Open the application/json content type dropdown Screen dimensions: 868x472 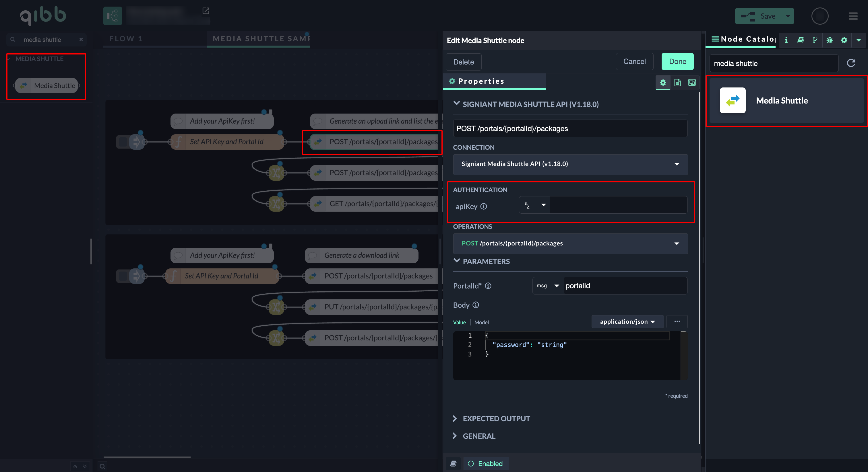pos(627,321)
